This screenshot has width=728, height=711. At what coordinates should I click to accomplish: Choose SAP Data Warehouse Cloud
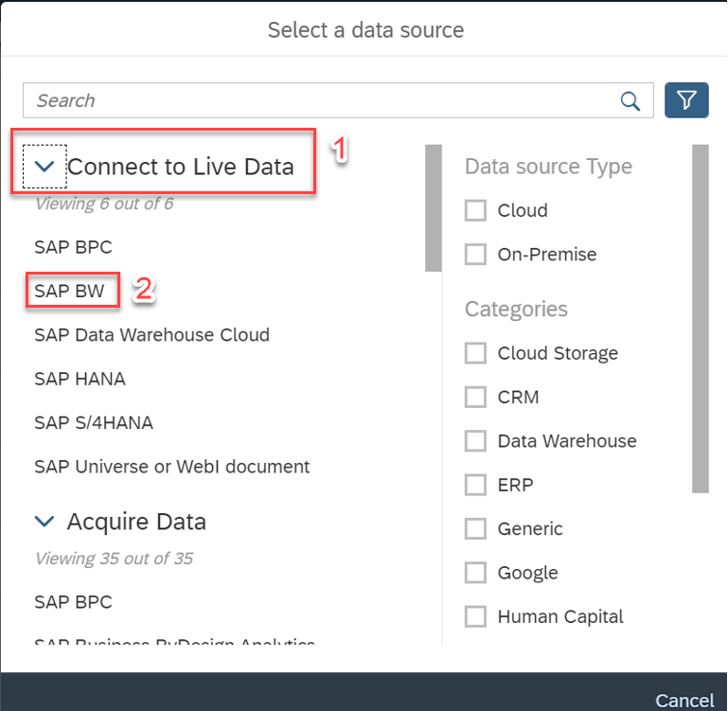coord(151,335)
